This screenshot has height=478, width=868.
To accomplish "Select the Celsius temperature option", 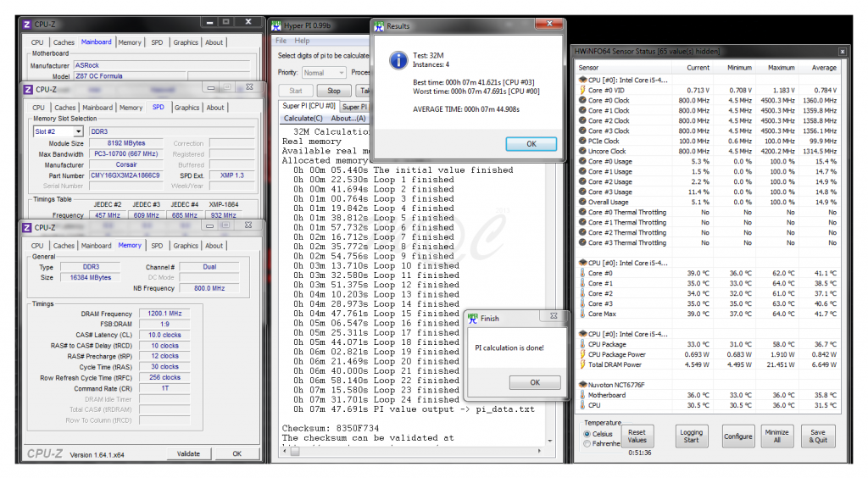I will click(588, 435).
